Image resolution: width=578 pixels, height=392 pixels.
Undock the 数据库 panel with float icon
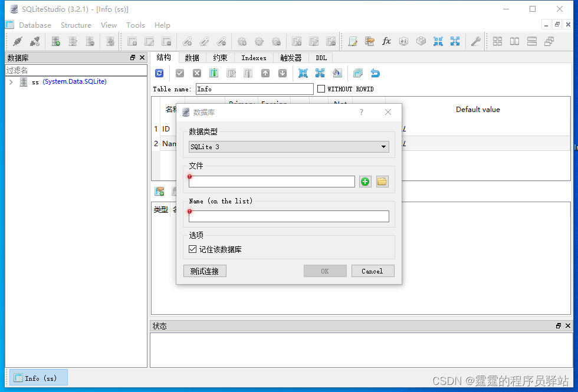point(133,58)
